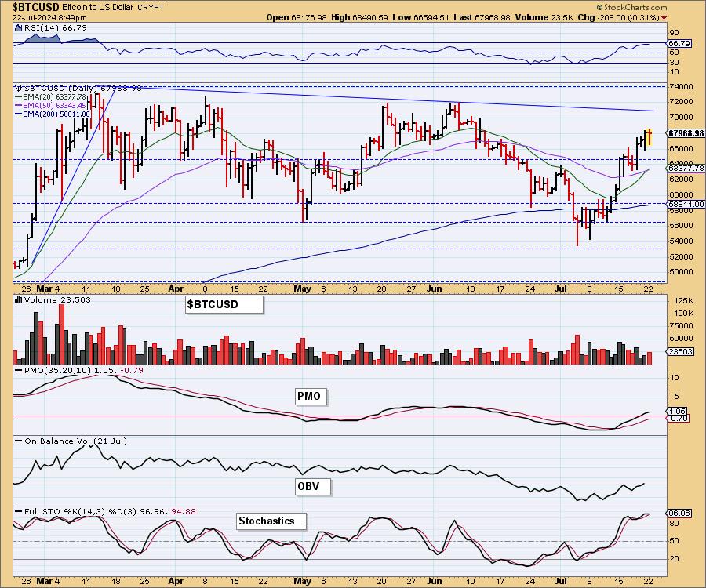The width and height of the screenshot is (706, 588).
Task: Click the $BTCUSD ticker title
Action: click(35, 7)
